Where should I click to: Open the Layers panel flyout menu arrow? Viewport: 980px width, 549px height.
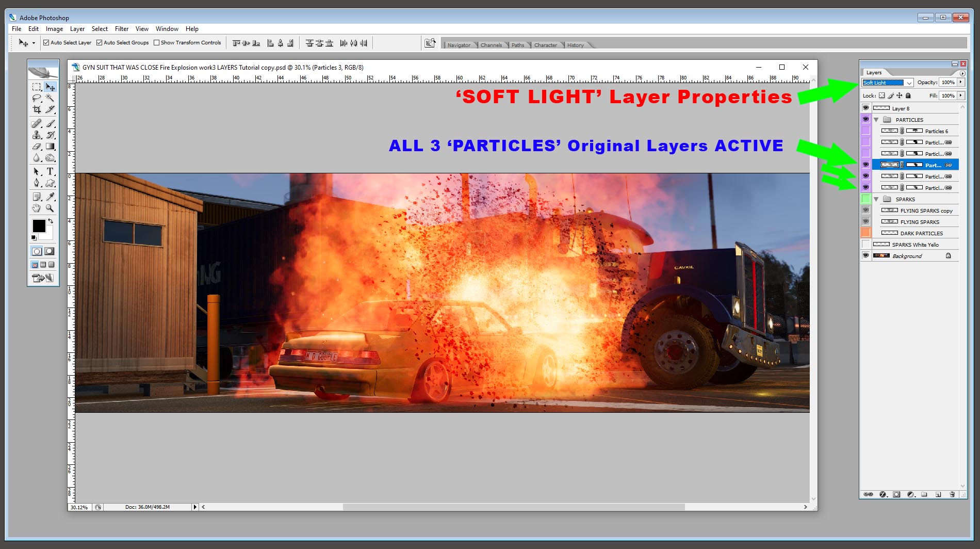[x=962, y=73]
